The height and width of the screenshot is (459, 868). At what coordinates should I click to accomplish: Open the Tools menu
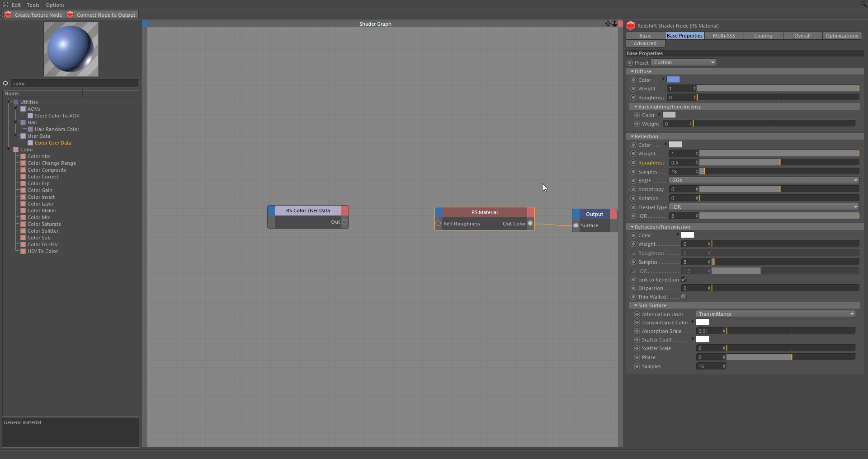pyautogui.click(x=33, y=5)
